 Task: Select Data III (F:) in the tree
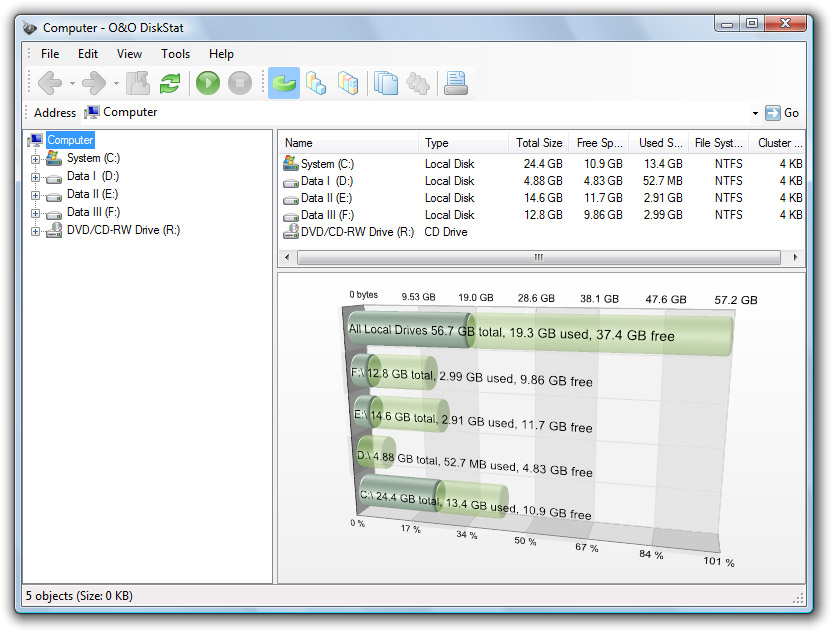(93, 213)
